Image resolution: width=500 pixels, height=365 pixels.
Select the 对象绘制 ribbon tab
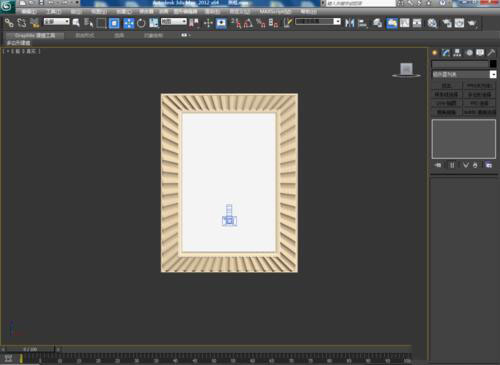point(153,35)
